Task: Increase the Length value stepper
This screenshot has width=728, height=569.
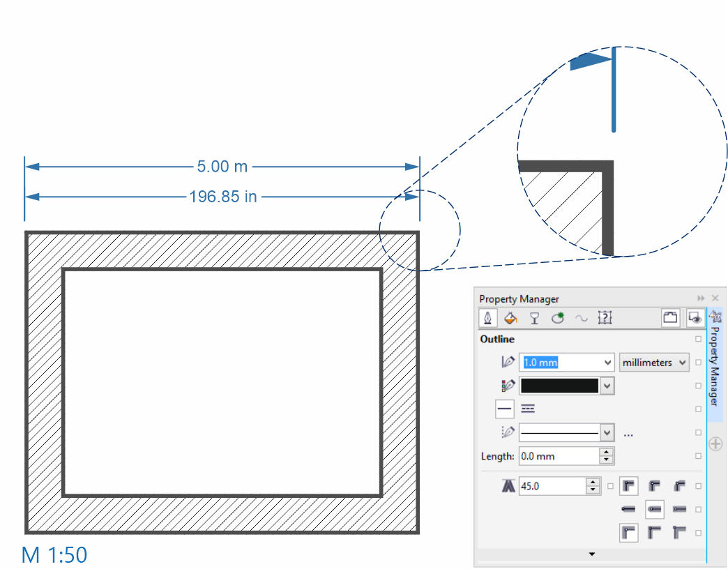Action: coord(607,452)
